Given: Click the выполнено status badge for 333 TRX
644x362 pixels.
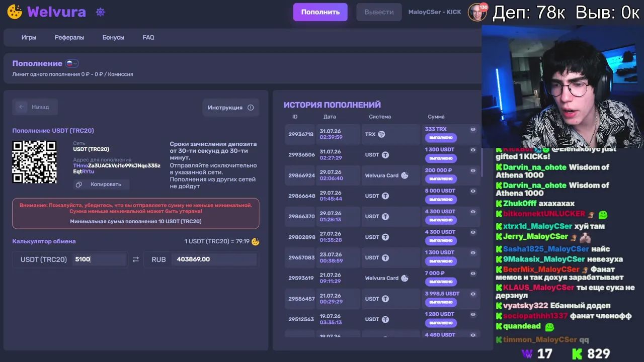Looking at the screenshot, I should coord(441,138).
